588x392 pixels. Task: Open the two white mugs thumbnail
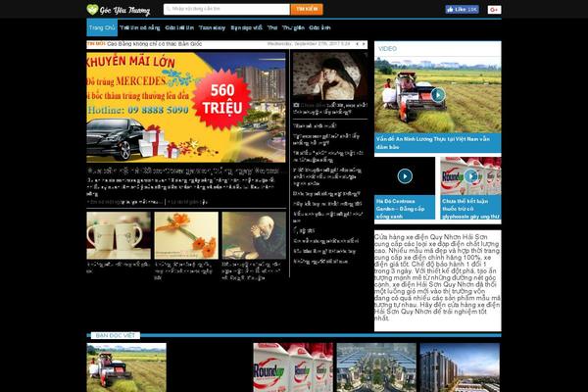(x=118, y=235)
